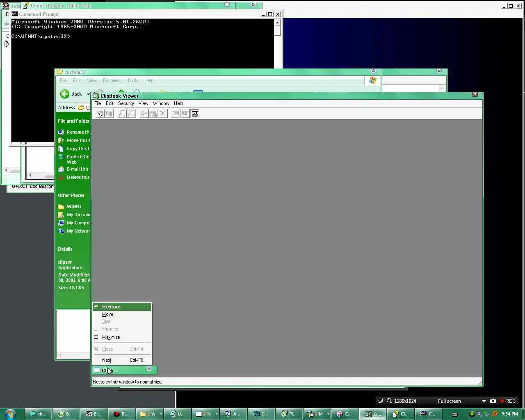This screenshot has width=525, height=420.
Task: Click the Paste toolbar icon in ClipBook Viewer
Action: (153, 114)
